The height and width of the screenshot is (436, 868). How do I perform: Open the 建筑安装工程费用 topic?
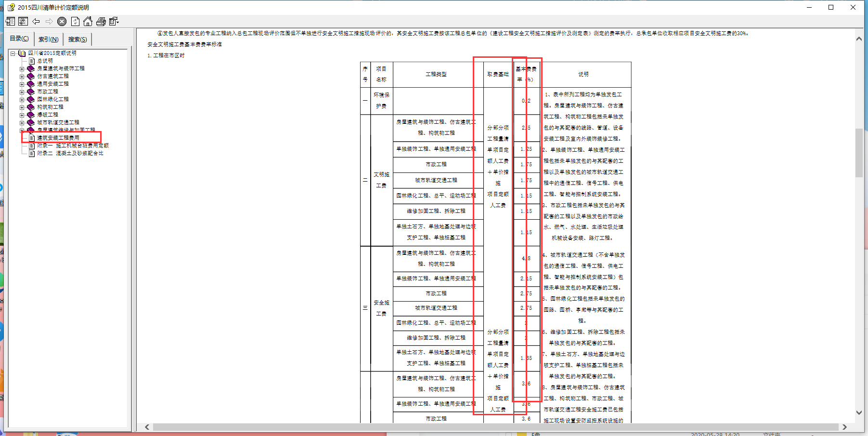(x=58, y=138)
